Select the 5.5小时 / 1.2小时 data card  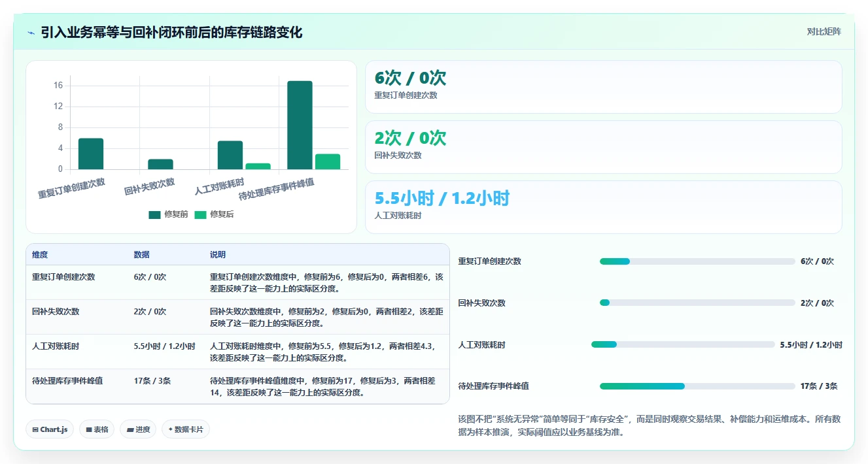[x=603, y=207]
